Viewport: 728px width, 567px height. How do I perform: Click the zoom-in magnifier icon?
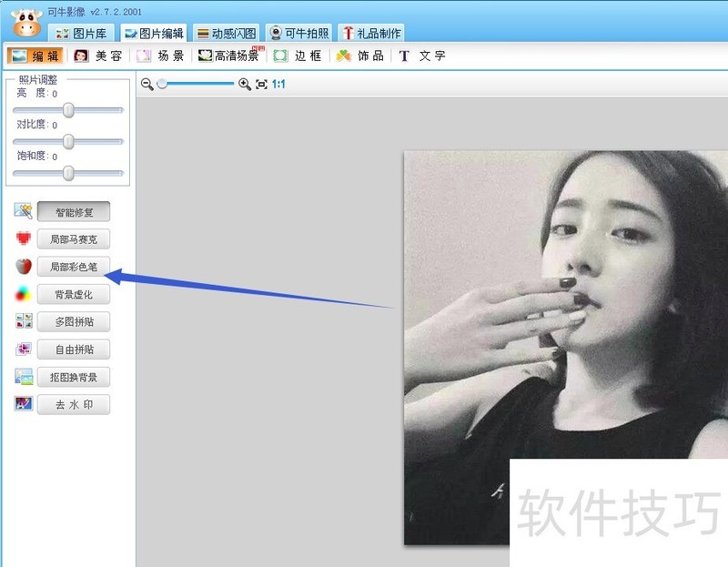coord(244,84)
